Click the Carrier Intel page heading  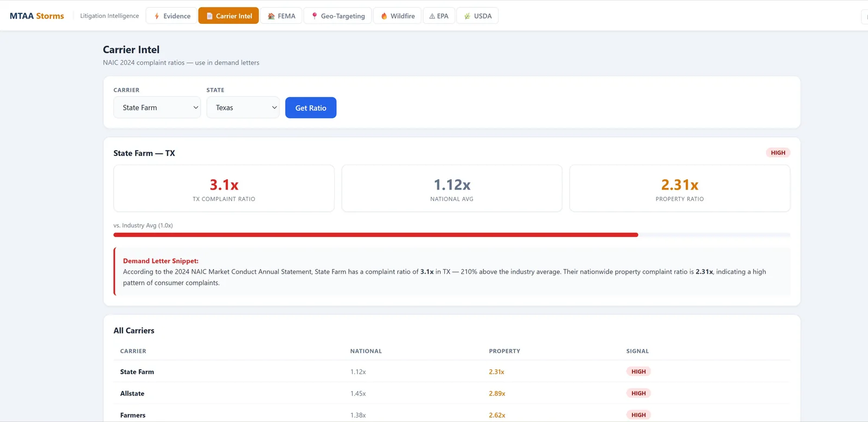131,49
